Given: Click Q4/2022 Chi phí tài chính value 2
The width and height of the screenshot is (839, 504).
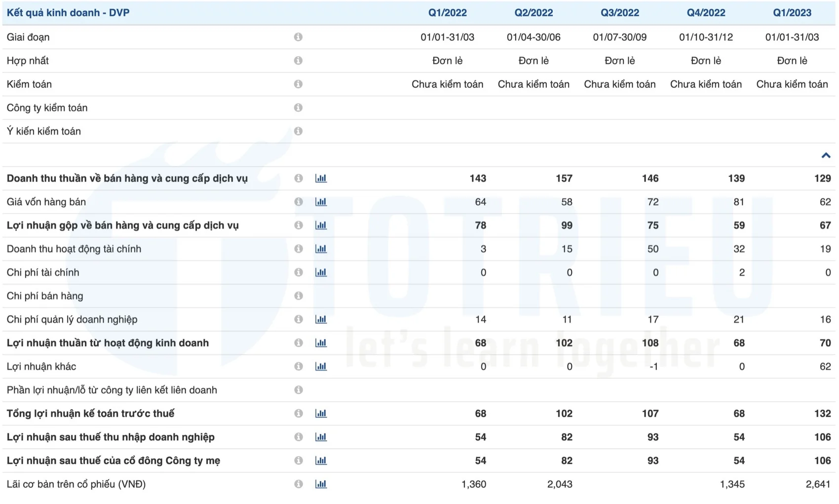Looking at the screenshot, I should click(x=742, y=272).
